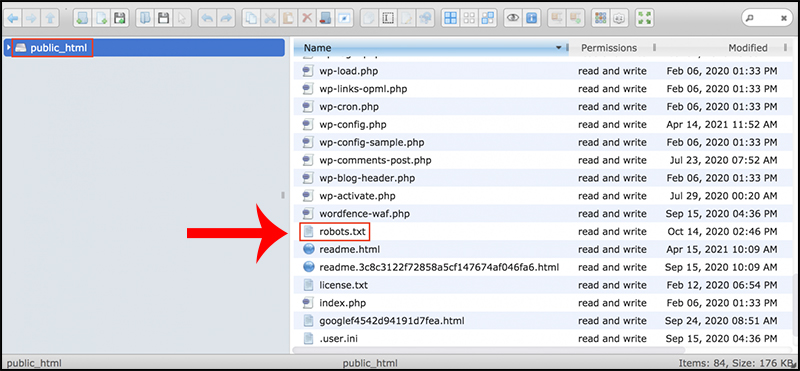Upload files with the floppy plus icon

[x=119, y=19]
